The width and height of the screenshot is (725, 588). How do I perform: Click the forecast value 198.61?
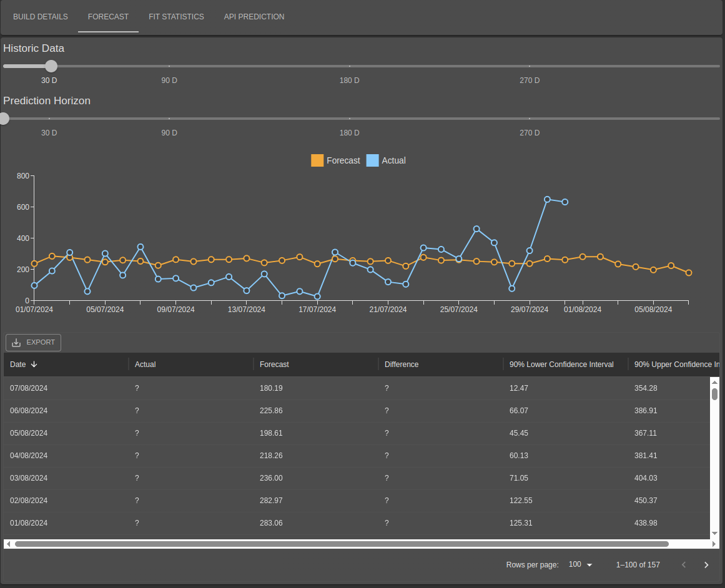pos(271,433)
